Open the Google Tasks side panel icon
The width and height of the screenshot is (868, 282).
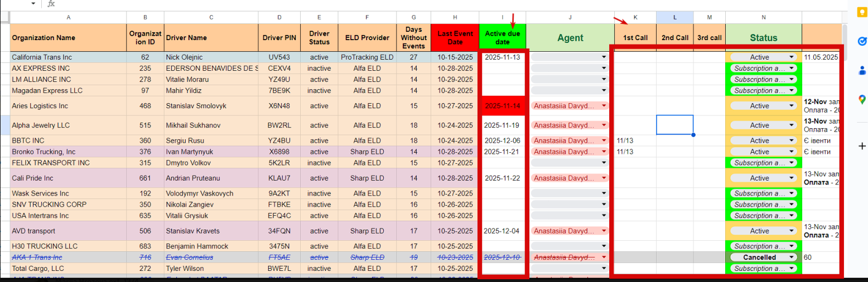tap(861, 42)
